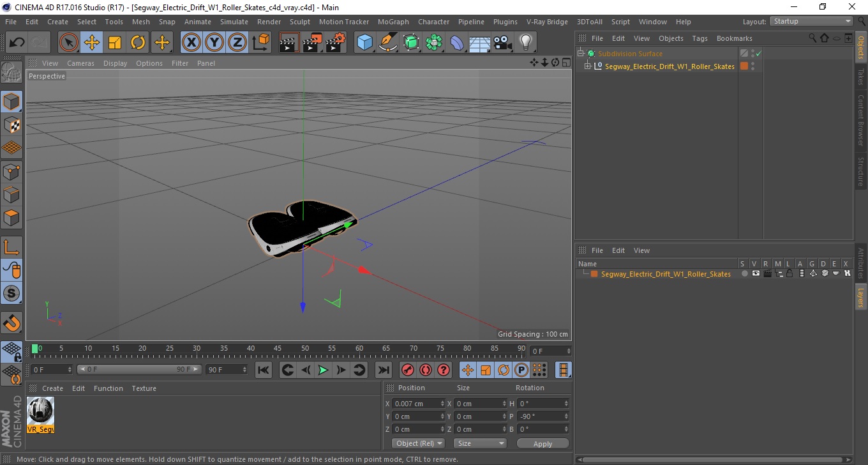Open Edit Render Settings icon
Image resolution: width=868 pixels, height=465 pixels.
coord(336,43)
